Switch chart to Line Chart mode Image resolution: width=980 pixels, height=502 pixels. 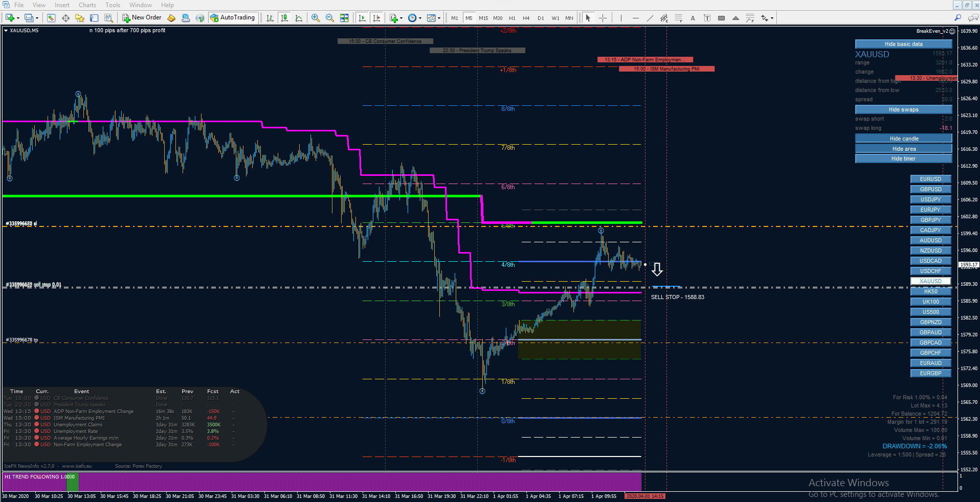pyautogui.click(x=299, y=18)
